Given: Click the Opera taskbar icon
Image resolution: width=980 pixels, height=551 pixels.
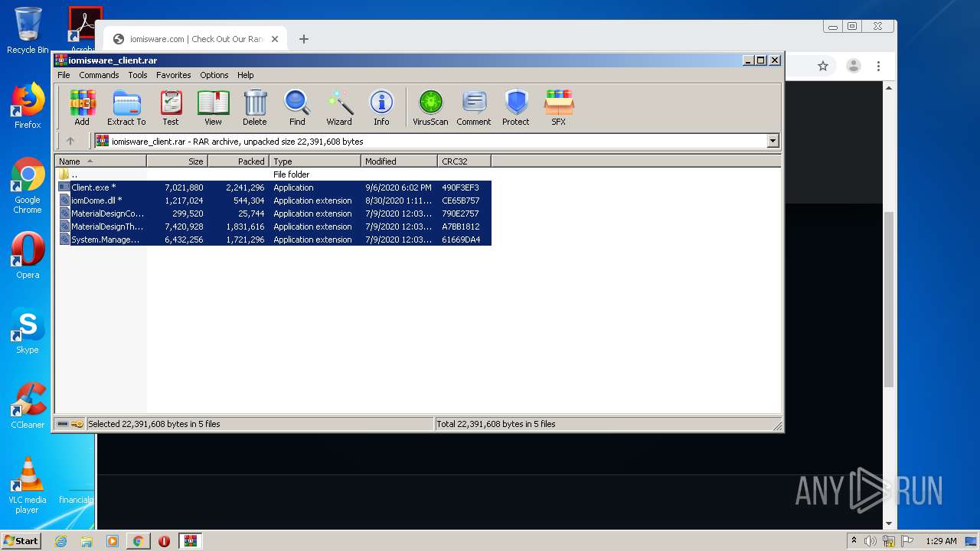Looking at the screenshot, I should tap(164, 541).
